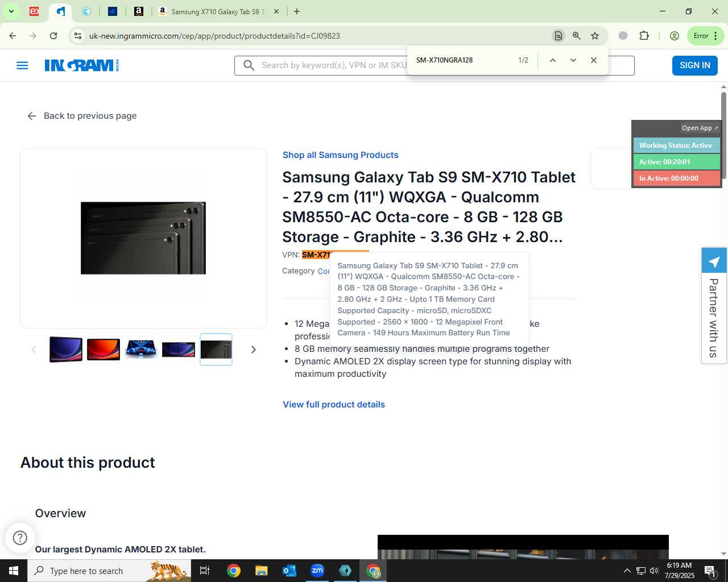Click the globe icon in browser toolbar
Image resolution: width=728 pixels, height=582 pixels.
pyautogui.click(x=623, y=36)
